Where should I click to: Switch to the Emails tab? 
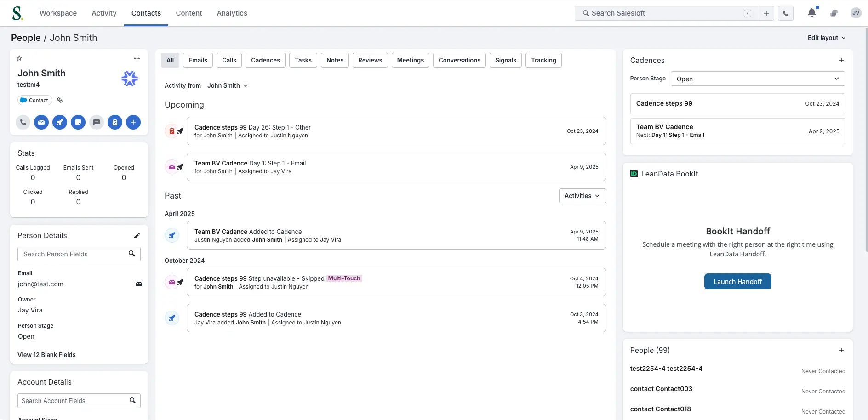[x=198, y=60]
